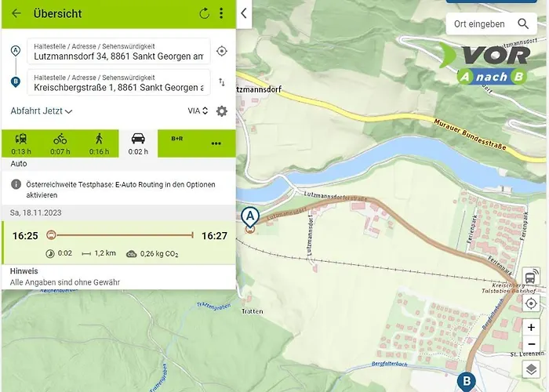
Task: Collapse the side panel with chevron
Action: click(244, 13)
